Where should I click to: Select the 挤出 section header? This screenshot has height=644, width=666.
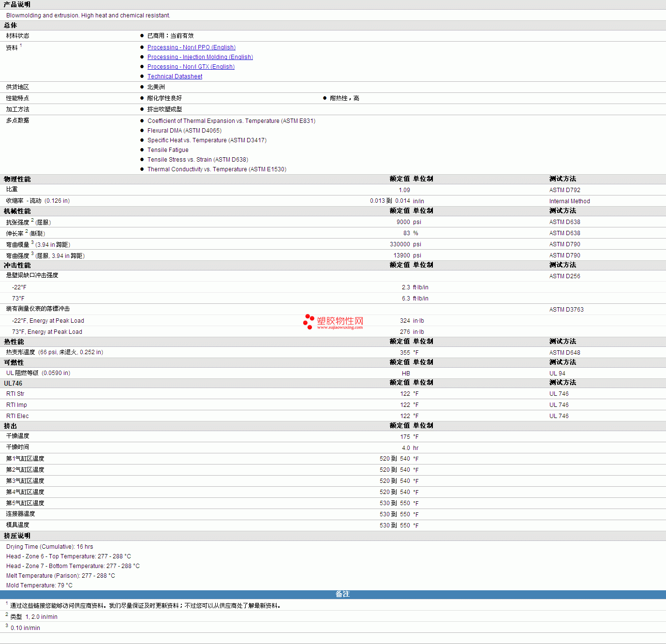[x=10, y=426]
